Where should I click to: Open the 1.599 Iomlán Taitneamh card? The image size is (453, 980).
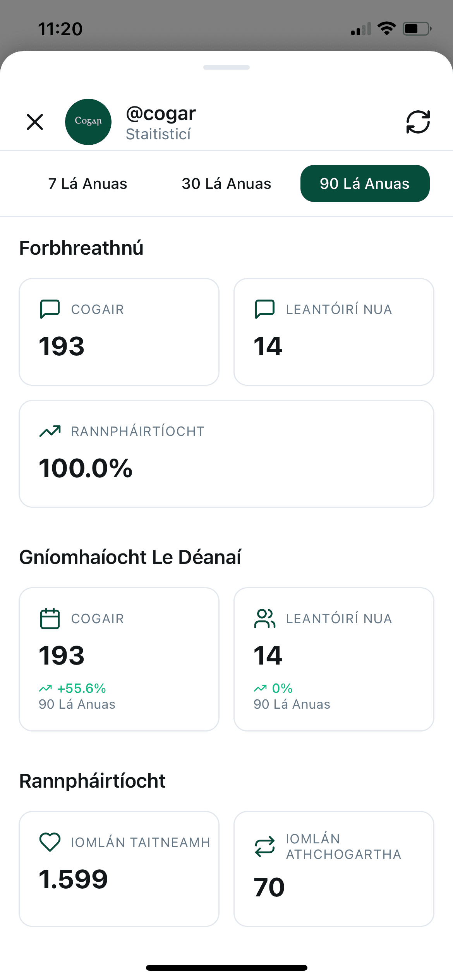119,869
